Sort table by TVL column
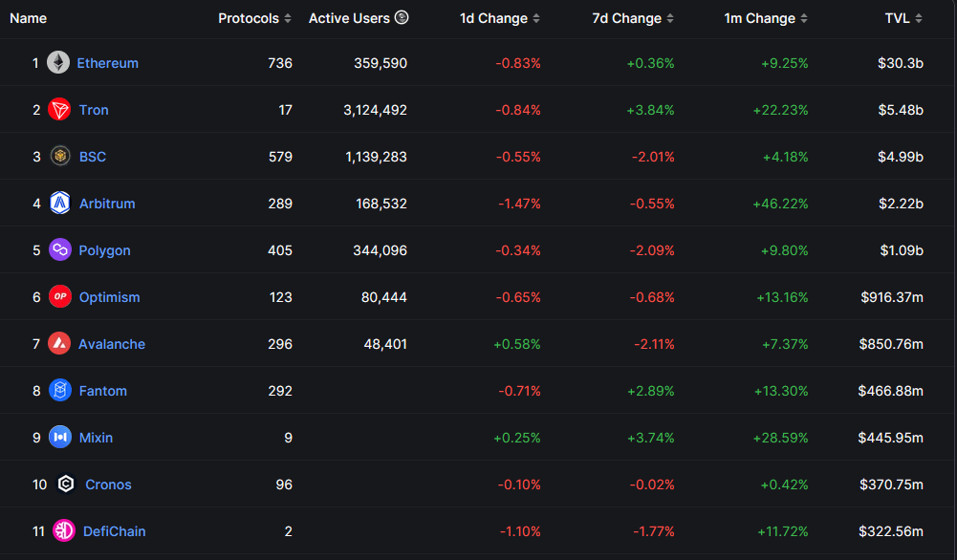The width and height of the screenshot is (957, 560). [903, 18]
